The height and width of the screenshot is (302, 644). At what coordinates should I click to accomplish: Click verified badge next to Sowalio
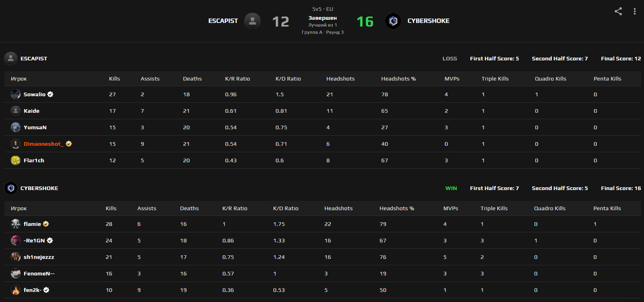[x=50, y=94]
